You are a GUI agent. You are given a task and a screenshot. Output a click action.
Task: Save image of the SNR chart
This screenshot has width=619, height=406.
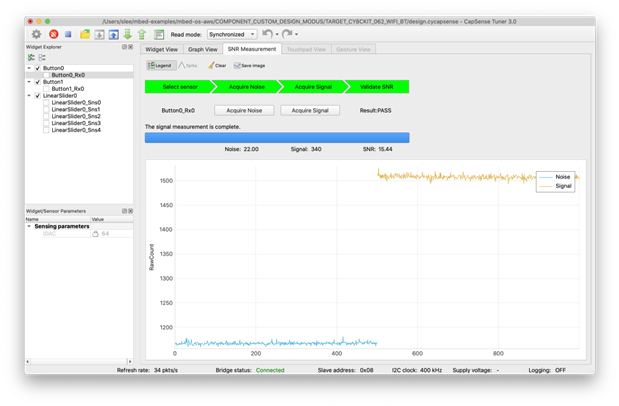click(x=249, y=66)
